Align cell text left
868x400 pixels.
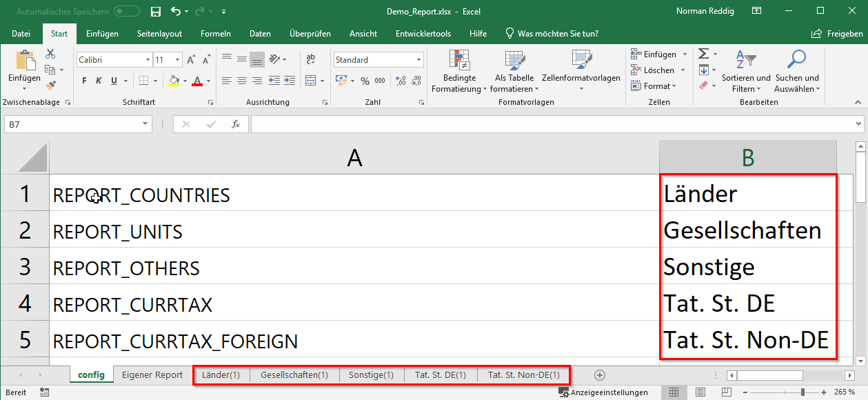point(227,81)
